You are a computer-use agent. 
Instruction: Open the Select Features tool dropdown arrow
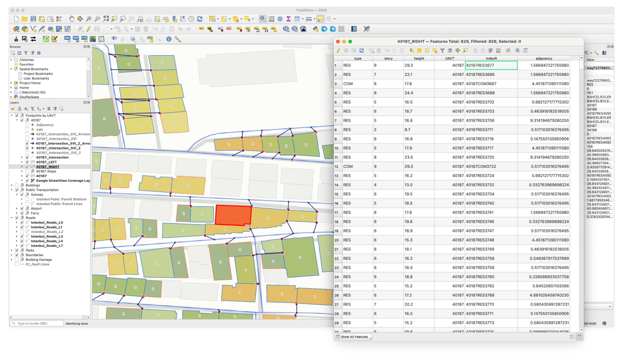point(218,19)
